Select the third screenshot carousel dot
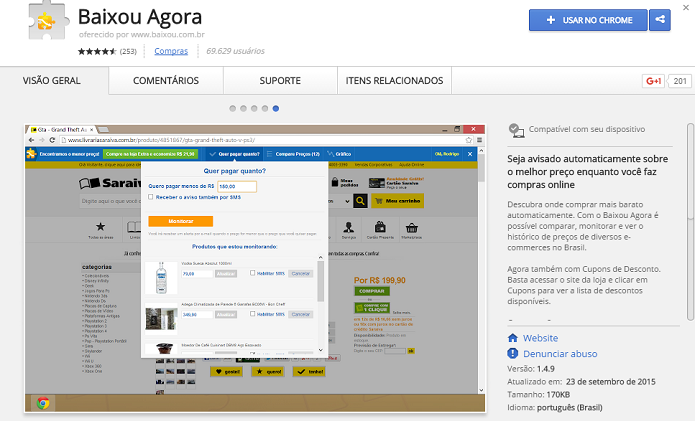695x421 pixels. point(254,109)
